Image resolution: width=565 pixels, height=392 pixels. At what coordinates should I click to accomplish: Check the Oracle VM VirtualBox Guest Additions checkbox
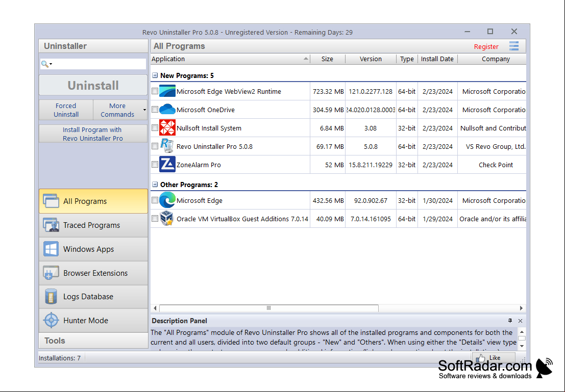tap(155, 219)
